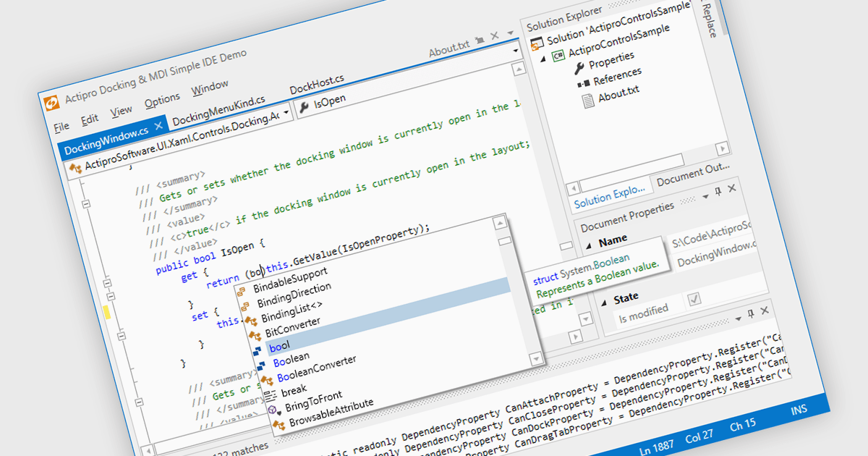Open the Document Properties panel options dropdown
Screen dimensions: 868x456
pyautogui.click(x=706, y=195)
